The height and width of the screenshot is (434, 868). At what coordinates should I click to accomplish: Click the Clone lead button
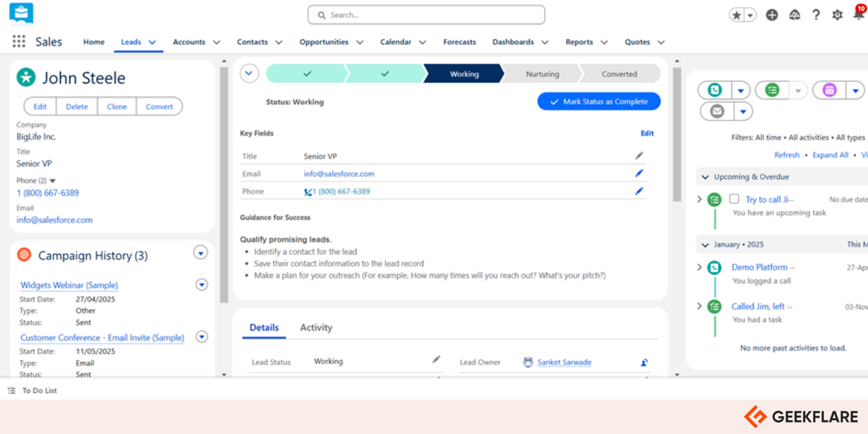click(x=117, y=106)
